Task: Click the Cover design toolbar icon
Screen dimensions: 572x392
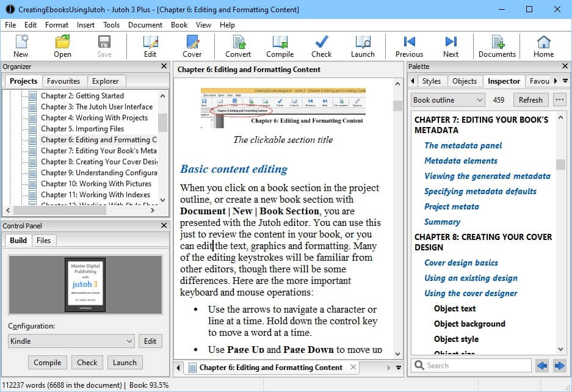Action: pyautogui.click(x=192, y=46)
